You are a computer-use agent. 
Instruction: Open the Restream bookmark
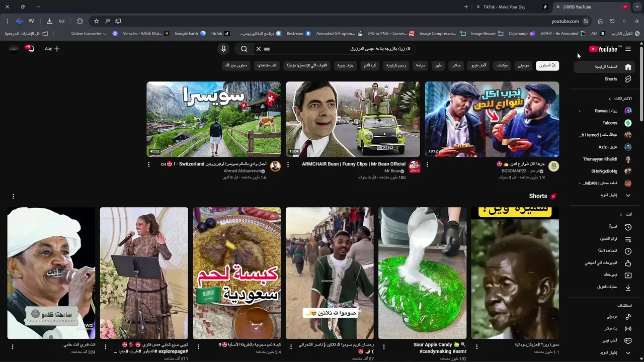(x=299, y=34)
